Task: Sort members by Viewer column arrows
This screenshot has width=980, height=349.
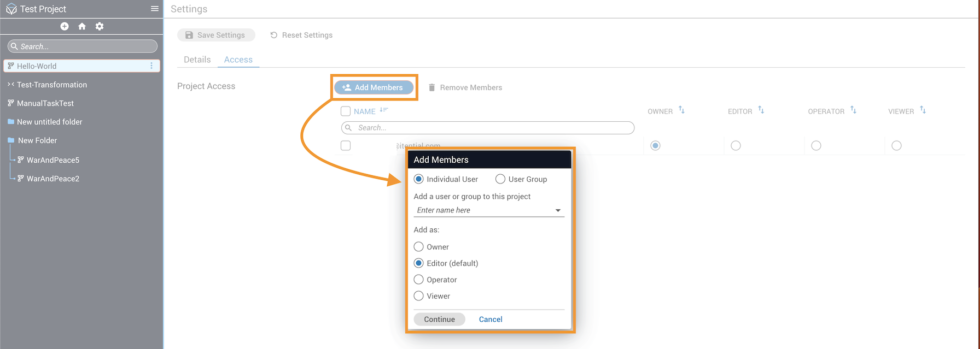Action: pyautogui.click(x=923, y=110)
